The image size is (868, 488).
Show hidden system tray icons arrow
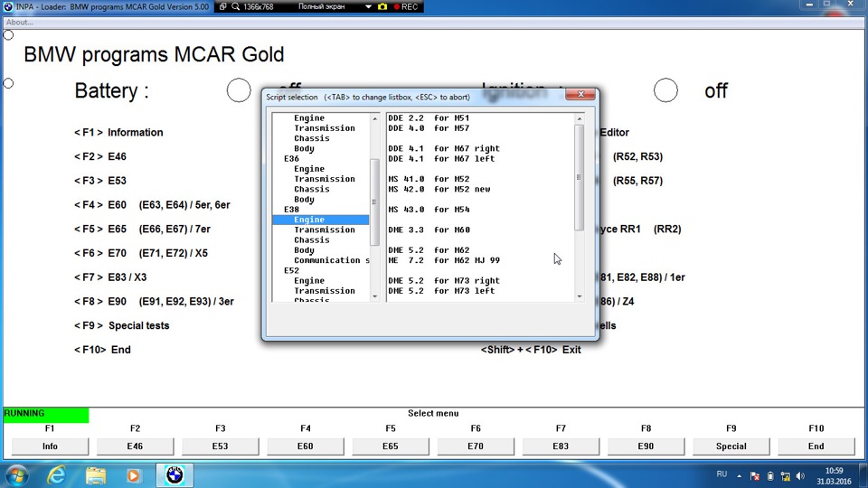click(741, 475)
